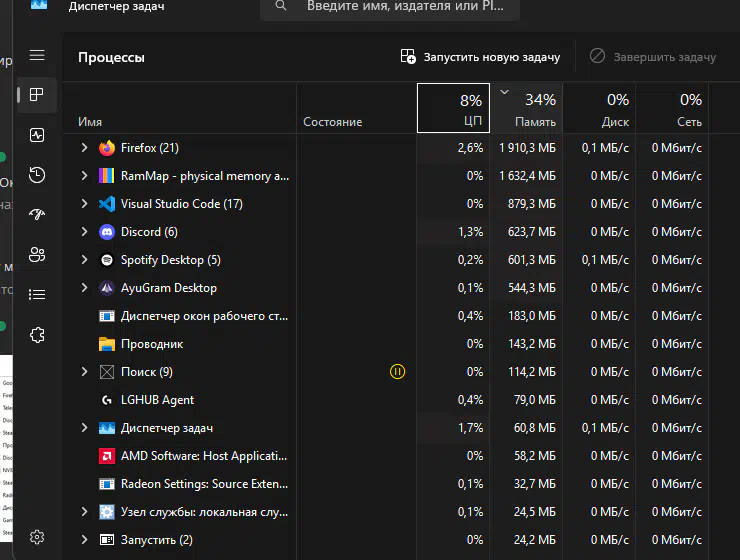Click the Visual Studio Code icon
This screenshot has height=560, width=740.
107,204
